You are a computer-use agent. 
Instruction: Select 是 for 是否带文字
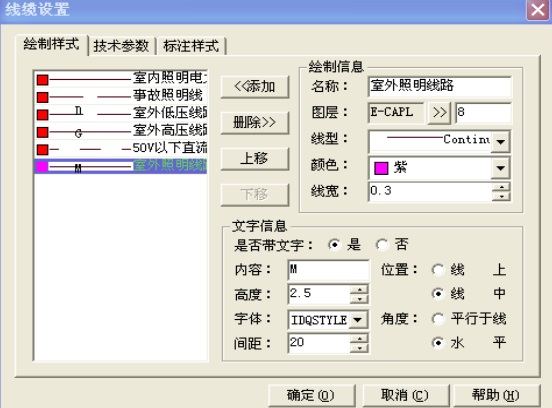click(334, 245)
